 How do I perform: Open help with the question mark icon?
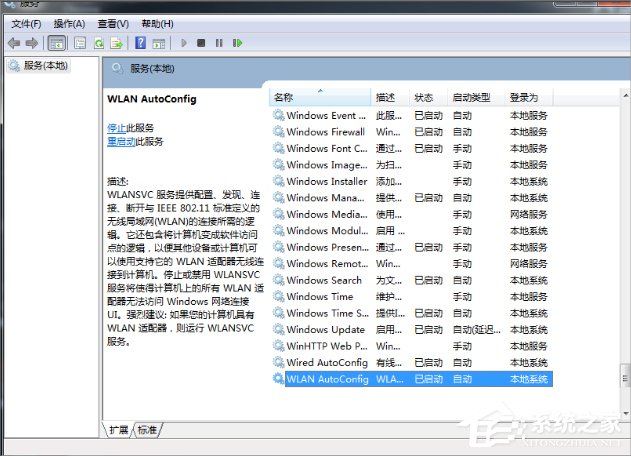click(141, 43)
